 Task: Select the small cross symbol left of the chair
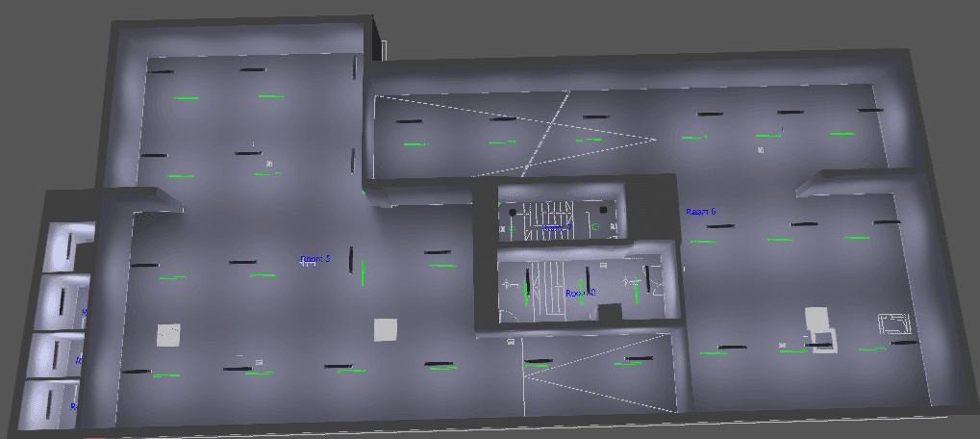(x=783, y=343)
